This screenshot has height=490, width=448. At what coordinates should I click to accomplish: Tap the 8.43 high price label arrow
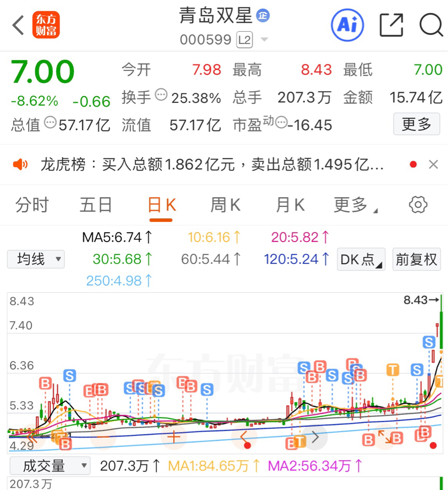421,300
